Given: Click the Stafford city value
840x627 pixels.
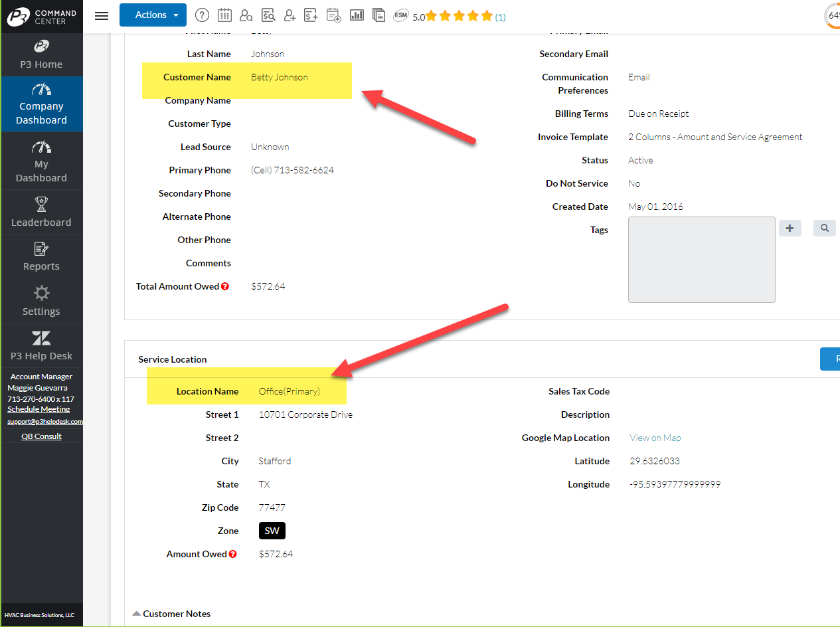Looking at the screenshot, I should [x=275, y=461].
